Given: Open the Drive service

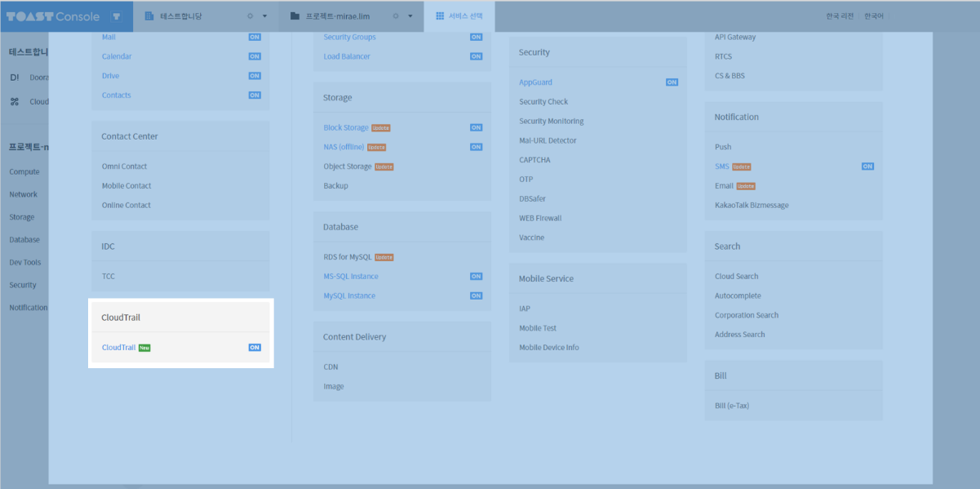Looking at the screenshot, I should [x=110, y=76].
